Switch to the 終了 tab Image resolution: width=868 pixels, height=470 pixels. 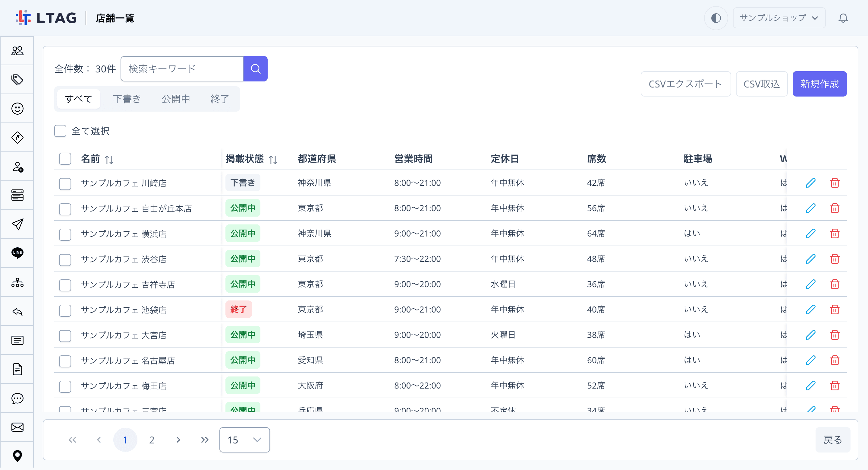coord(219,99)
